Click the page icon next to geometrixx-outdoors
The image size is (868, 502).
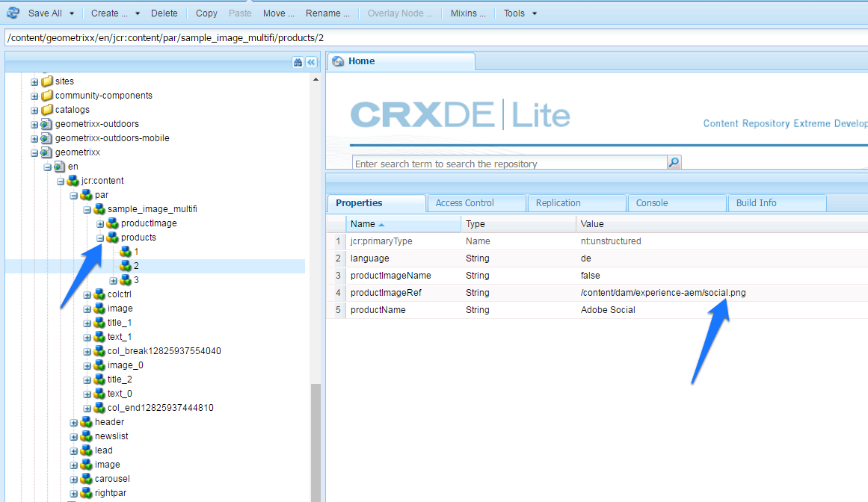(x=46, y=123)
